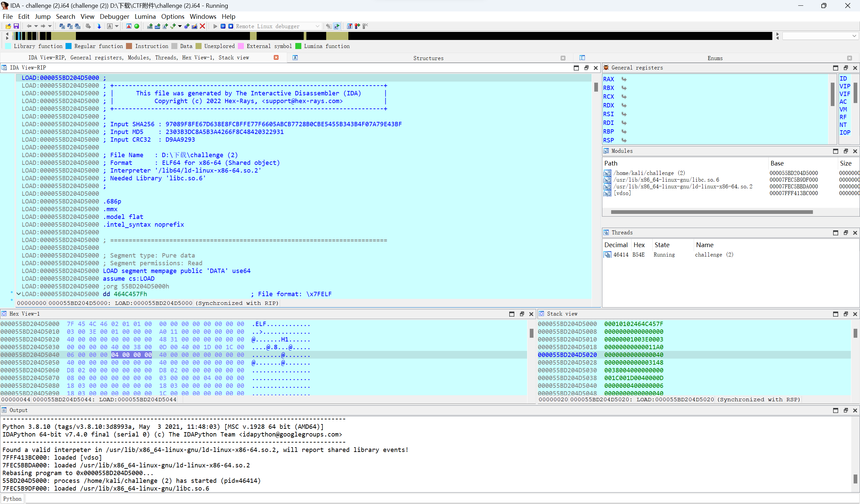The image size is (860, 504).
Task: Click the Save database icon
Action: tap(16, 26)
